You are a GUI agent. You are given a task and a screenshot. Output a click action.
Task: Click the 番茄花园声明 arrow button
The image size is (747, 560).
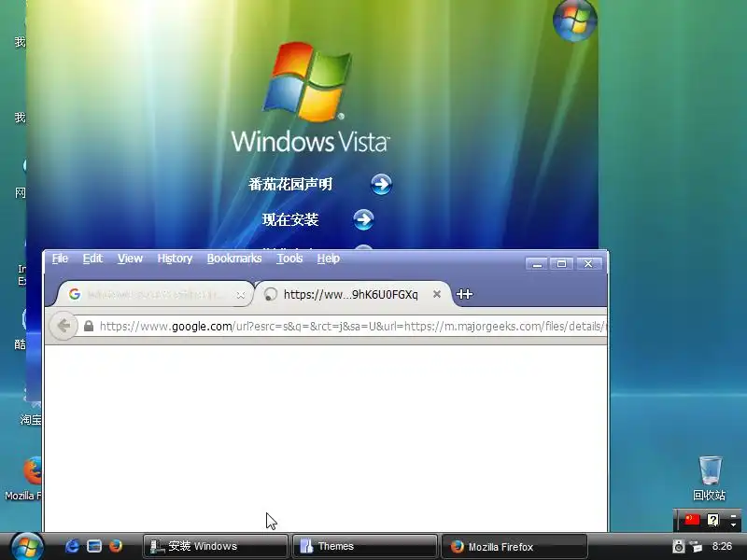click(x=381, y=184)
